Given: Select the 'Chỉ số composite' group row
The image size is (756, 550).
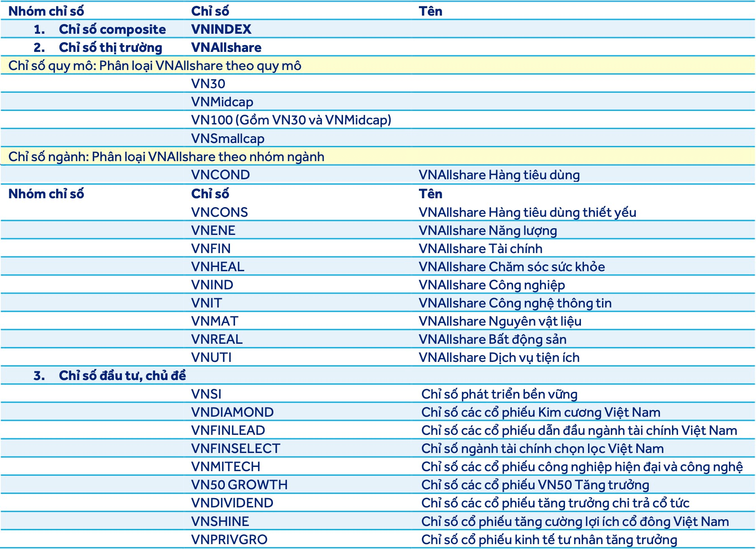Looking at the screenshot, I should tap(378, 29).
